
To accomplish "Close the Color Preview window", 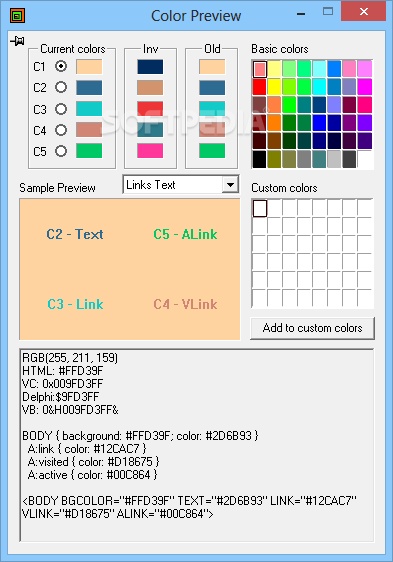I will 364,11.
